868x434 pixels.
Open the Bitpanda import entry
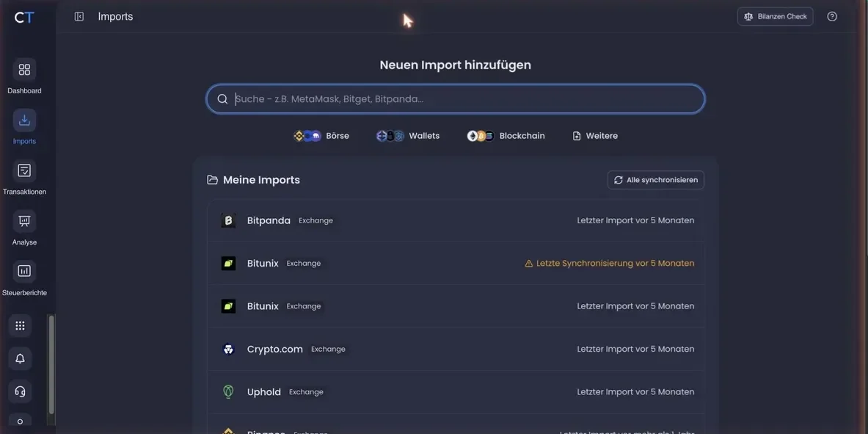[456, 220]
